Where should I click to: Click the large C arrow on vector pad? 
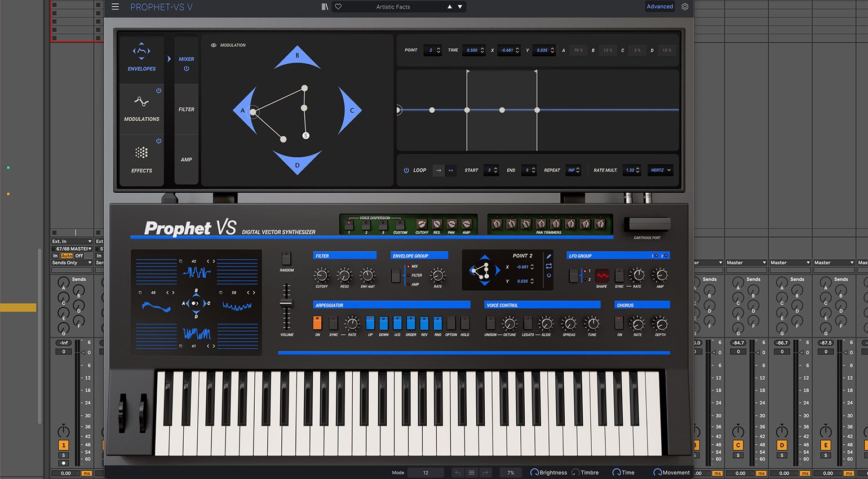tap(349, 110)
